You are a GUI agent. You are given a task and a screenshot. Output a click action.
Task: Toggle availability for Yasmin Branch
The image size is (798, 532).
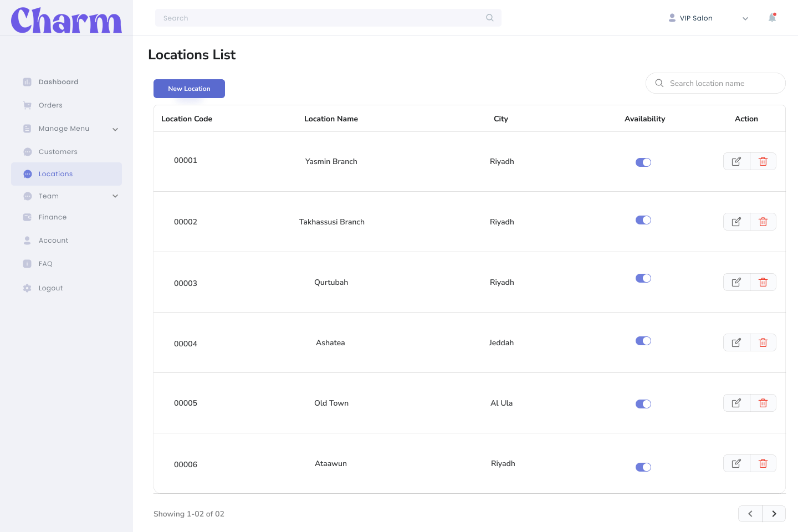643,162
